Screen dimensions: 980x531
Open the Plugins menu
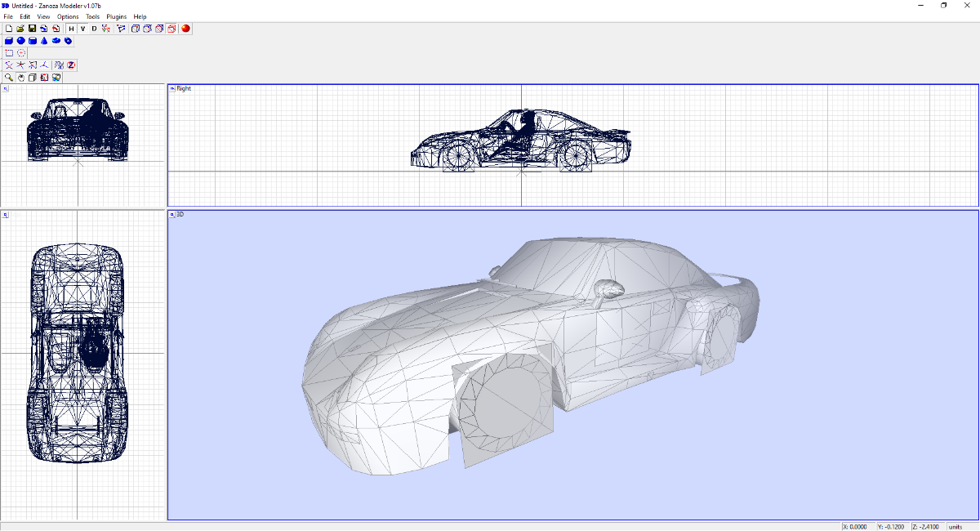117,16
